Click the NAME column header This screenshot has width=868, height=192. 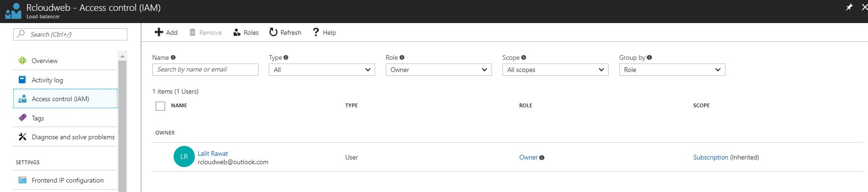pyautogui.click(x=179, y=105)
